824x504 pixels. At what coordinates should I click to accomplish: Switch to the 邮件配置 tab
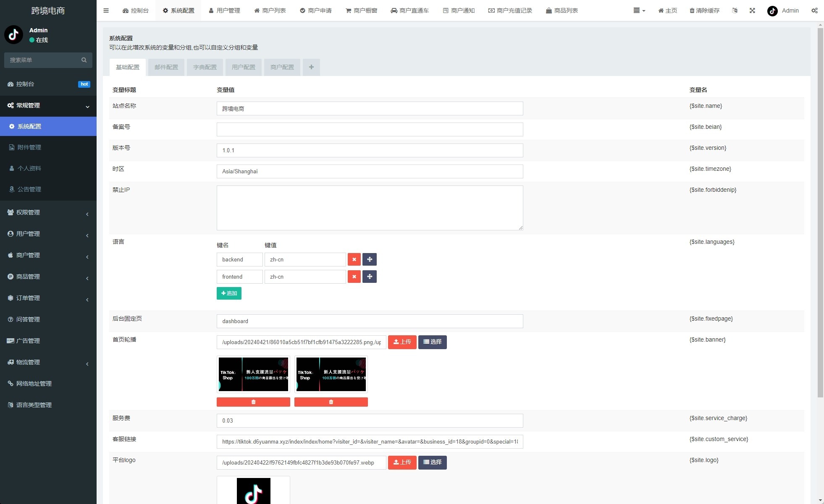[x=166, y=66]
